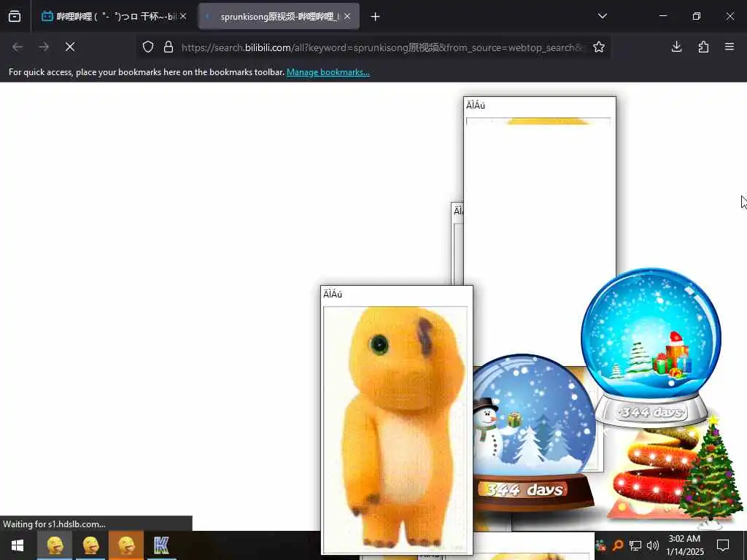This screenshot has height=560, width=747.
Task: Click the 344 days label on snowman globe
Action: (x=524, y=489)
